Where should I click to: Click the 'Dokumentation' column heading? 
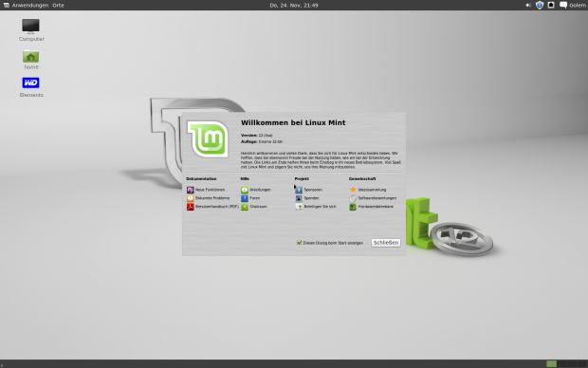(201, 179)
